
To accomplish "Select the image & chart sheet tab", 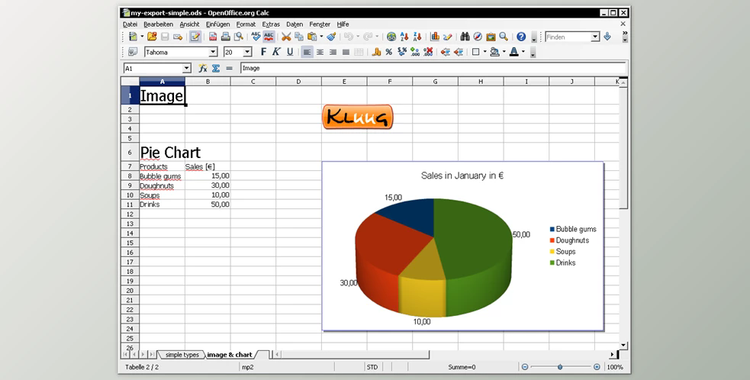I will pyautogui.click(x=230, y=355).
